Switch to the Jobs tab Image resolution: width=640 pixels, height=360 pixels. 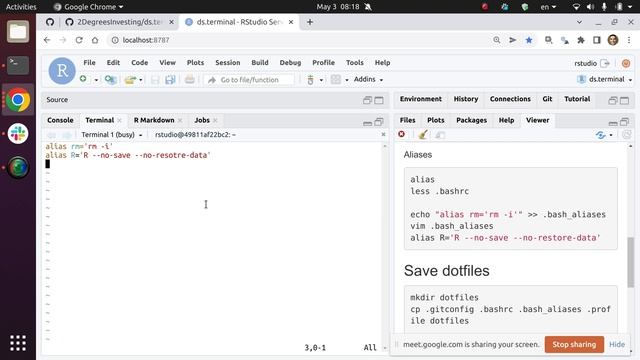202,120
